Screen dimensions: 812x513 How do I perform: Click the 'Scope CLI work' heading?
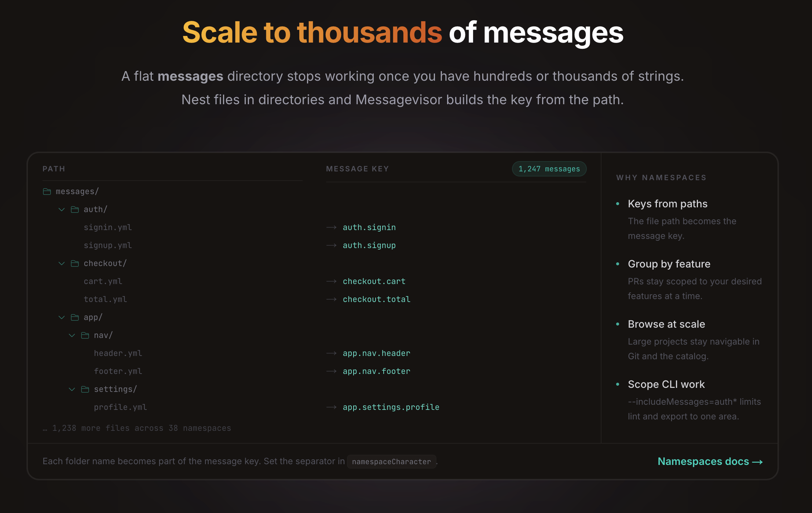(x=666, y=385)
